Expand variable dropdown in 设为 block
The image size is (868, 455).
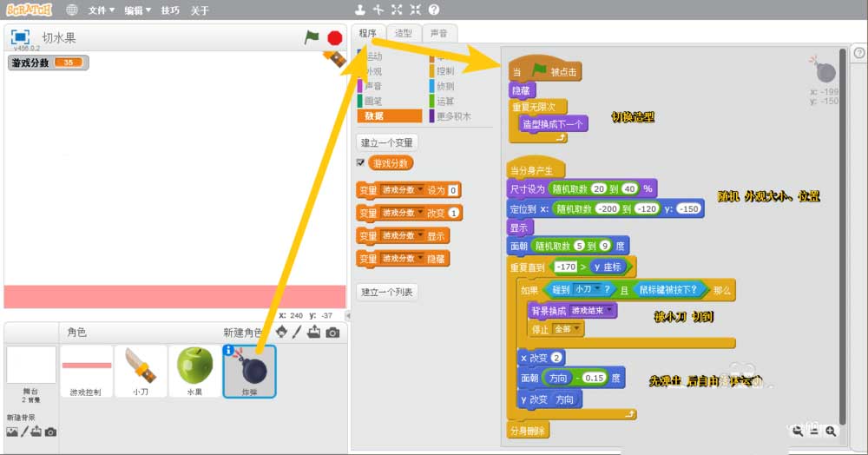(x=421, y=190)
